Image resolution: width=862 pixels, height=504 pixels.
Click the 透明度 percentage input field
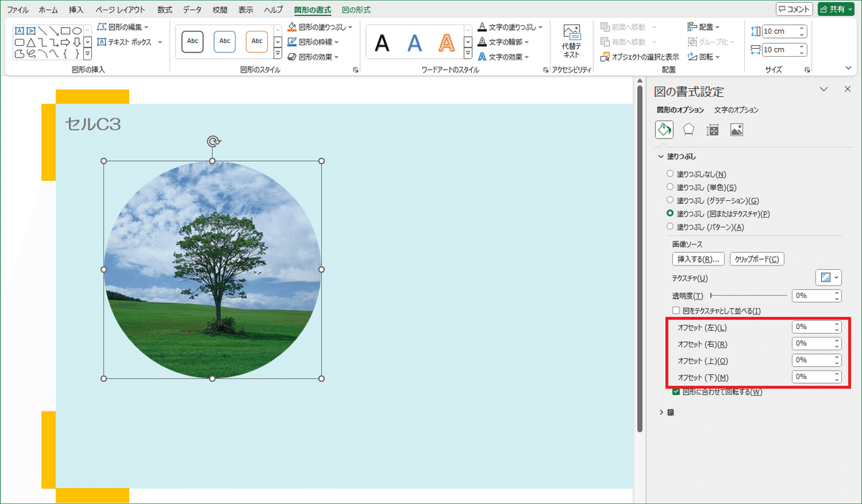(x=816, y=295)
